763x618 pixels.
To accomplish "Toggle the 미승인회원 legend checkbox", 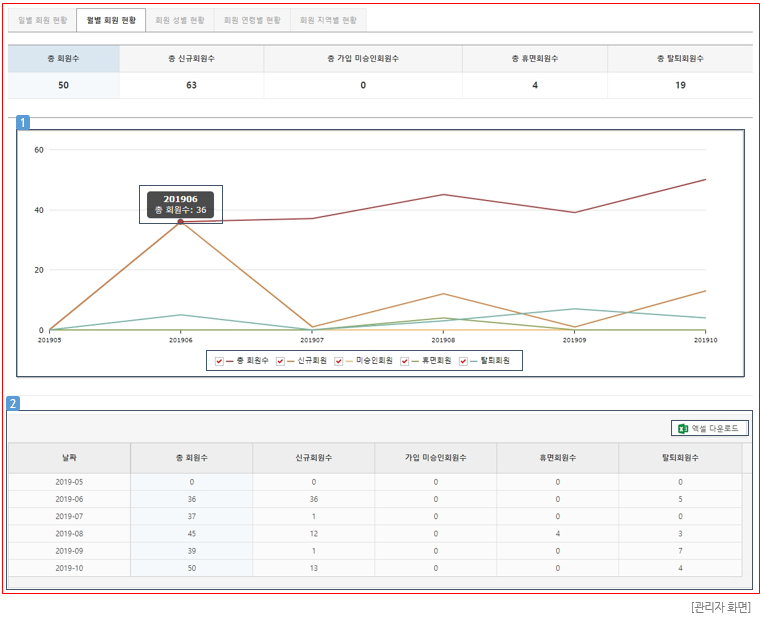I will click(339, 361).
